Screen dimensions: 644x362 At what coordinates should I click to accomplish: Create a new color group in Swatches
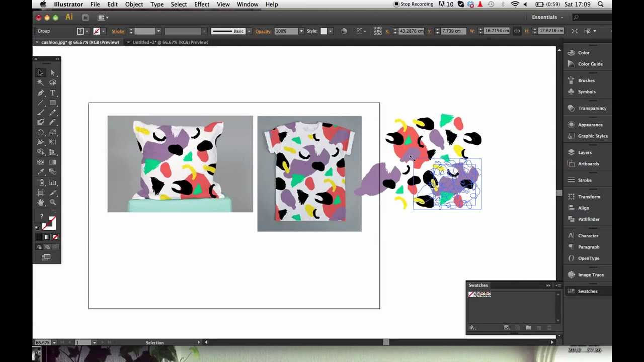coord(528,328)
